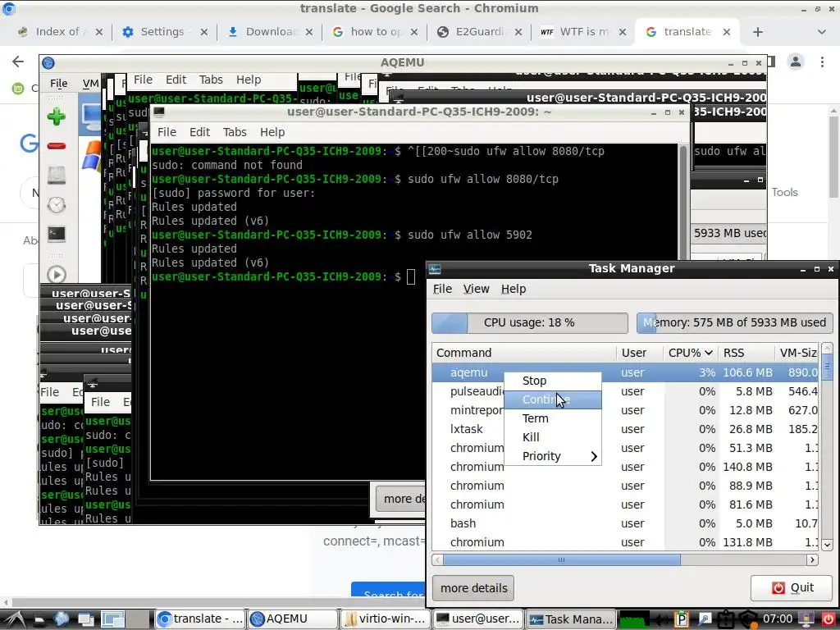Open a new Chromium tab with plus

tap(757, 32)
